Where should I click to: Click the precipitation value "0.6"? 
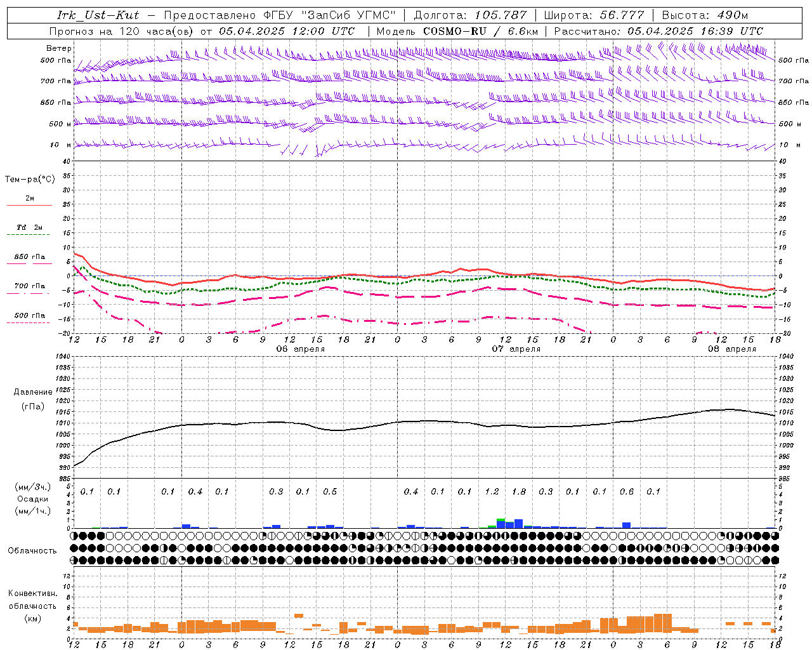pyautogui.click(x=627, y=492)
